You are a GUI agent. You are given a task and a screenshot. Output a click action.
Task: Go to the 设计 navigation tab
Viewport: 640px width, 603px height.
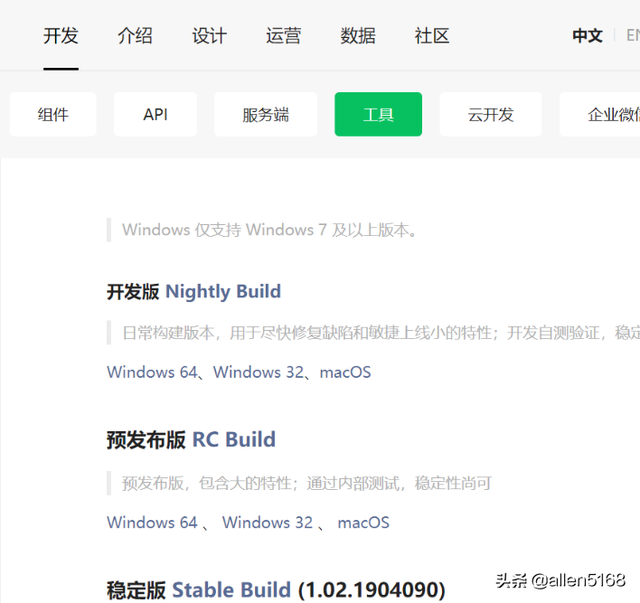209,36
